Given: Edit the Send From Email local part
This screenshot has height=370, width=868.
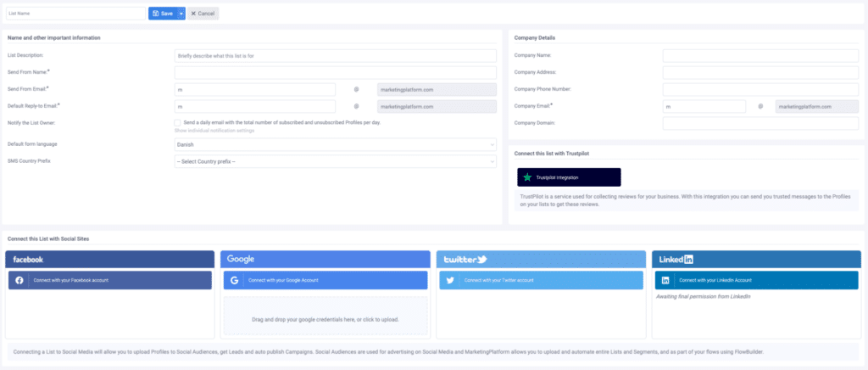Looking at the screenshot, I should pyautogui.click(x=254, y=90).
